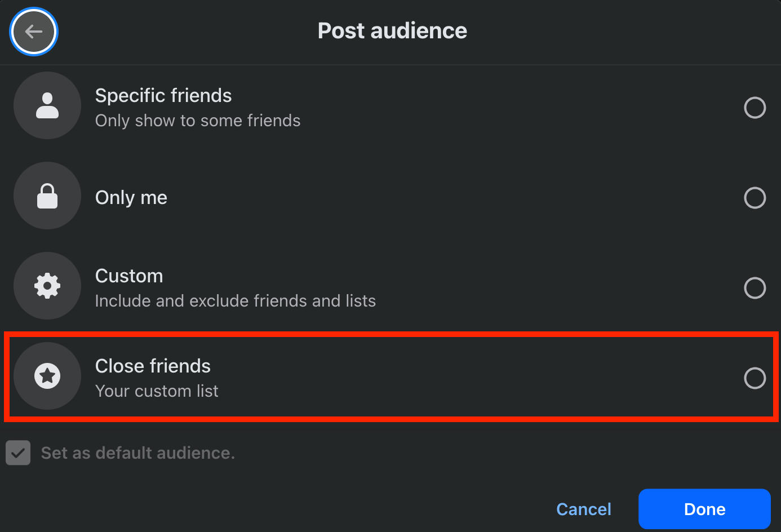Viewport: 781px width, 532px height.
Task: Click the 'Set as default audience.' label text
Action: (x=138, y=453)
